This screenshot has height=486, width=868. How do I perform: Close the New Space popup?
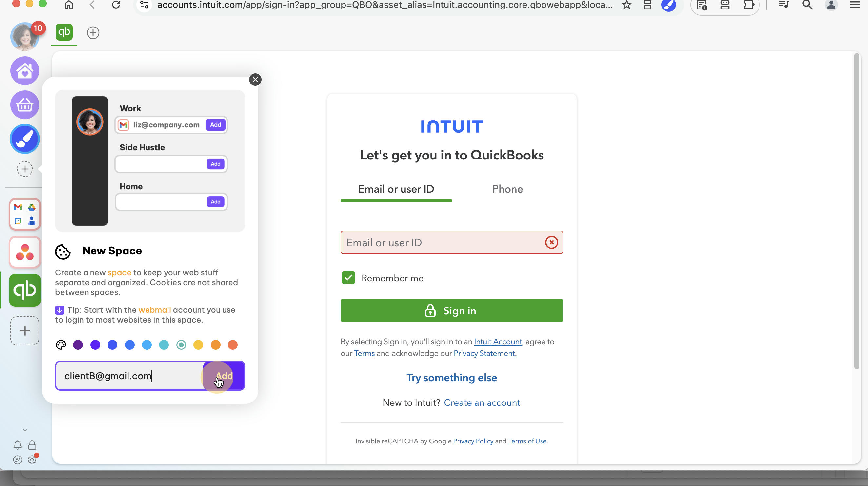coord(255,80)
